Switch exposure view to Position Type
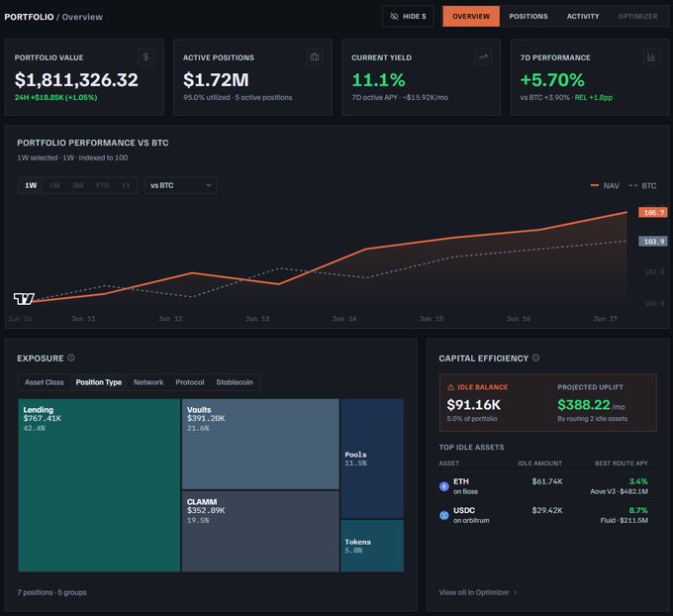673x616 pixels. pyautogui.click(x=99, y=382)
